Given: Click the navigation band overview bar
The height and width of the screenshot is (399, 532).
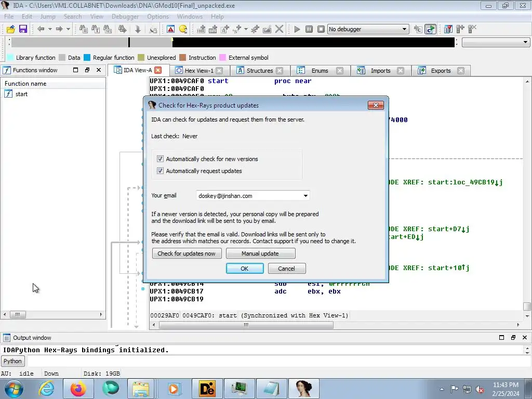Looking at the screenshot, I should point(233,43).
